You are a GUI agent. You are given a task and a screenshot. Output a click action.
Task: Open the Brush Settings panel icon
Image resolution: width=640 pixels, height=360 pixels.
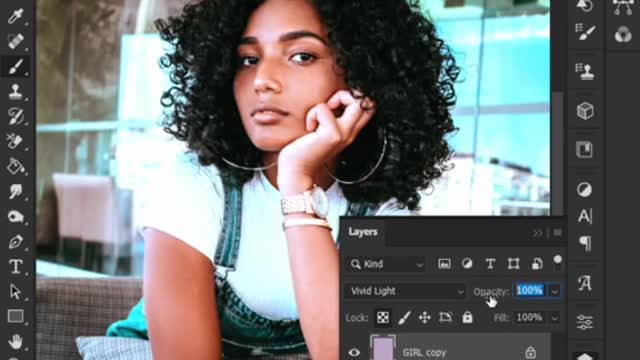tap(585, 32)
